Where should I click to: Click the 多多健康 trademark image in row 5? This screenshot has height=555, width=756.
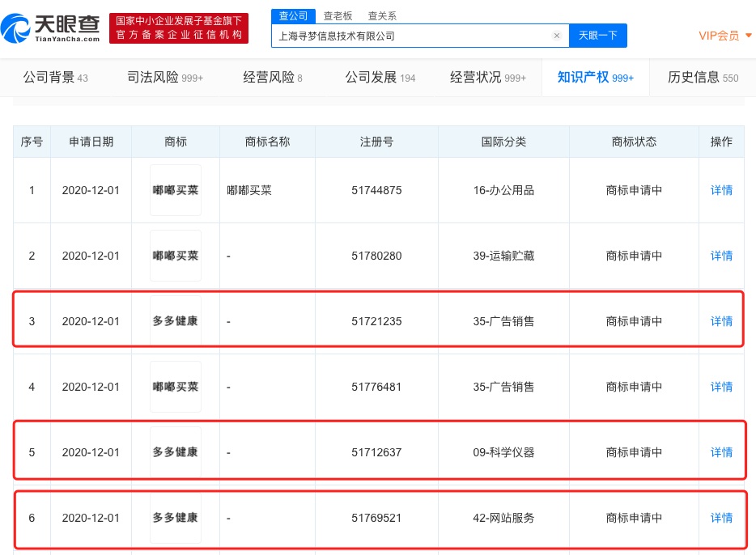(x=176, y=452)
